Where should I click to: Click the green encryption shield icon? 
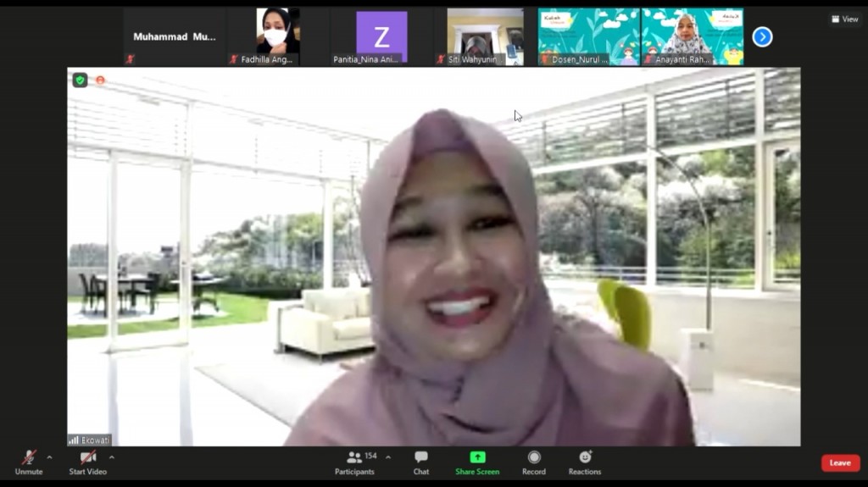point(80,80)
